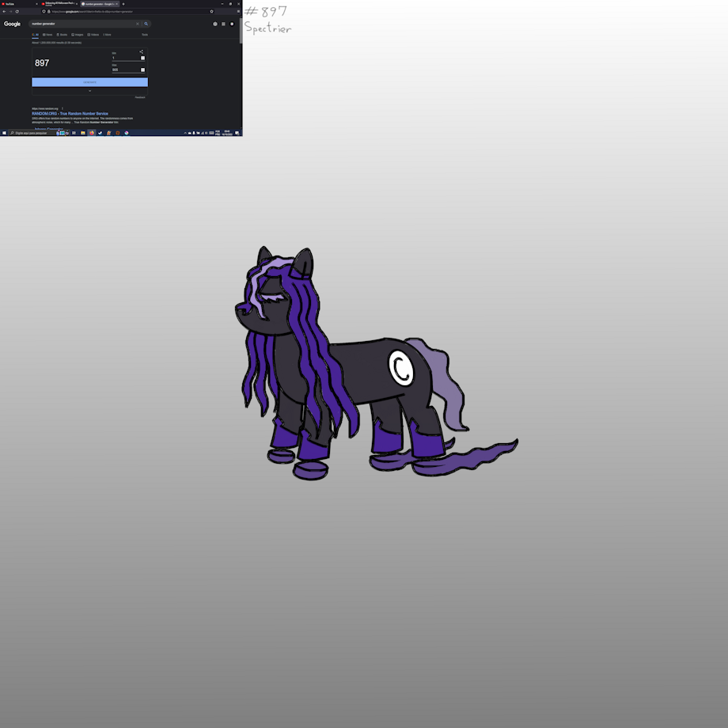Image resolution: width=728 pixels, height=728 pixels.
Task: Select the News results tab
Action: (47, 35)
